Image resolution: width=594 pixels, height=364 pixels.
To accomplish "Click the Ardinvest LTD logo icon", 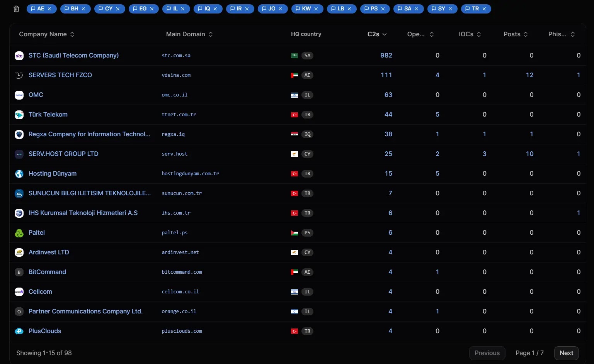I will coord(19,252).
